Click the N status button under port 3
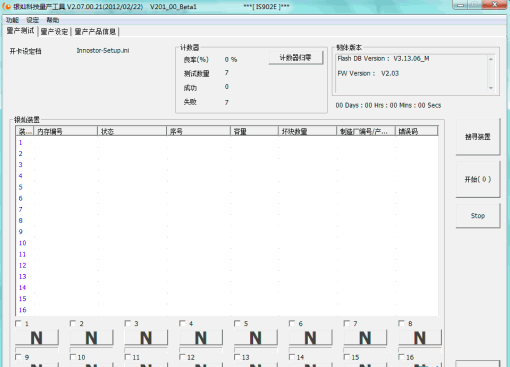 [146, 338]
